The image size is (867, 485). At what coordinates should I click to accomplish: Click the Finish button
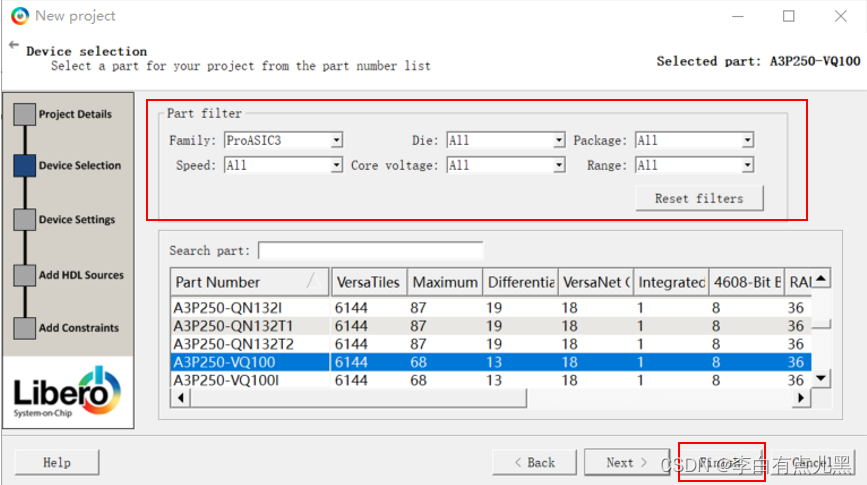click(722, 462)
